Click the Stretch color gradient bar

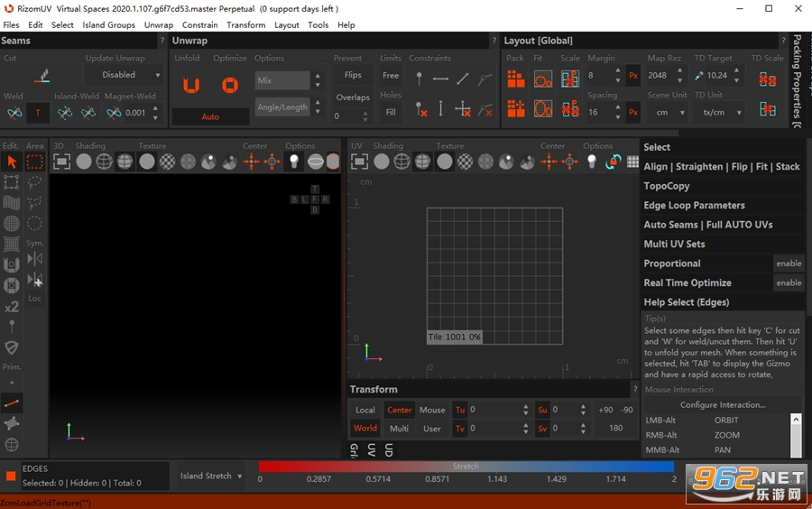(x=466, y=467)
